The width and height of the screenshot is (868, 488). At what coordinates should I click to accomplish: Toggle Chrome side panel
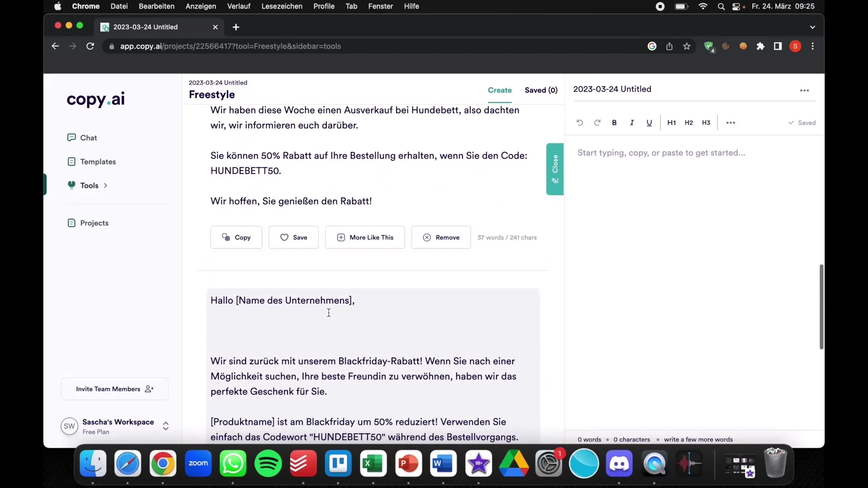(778, 46)
